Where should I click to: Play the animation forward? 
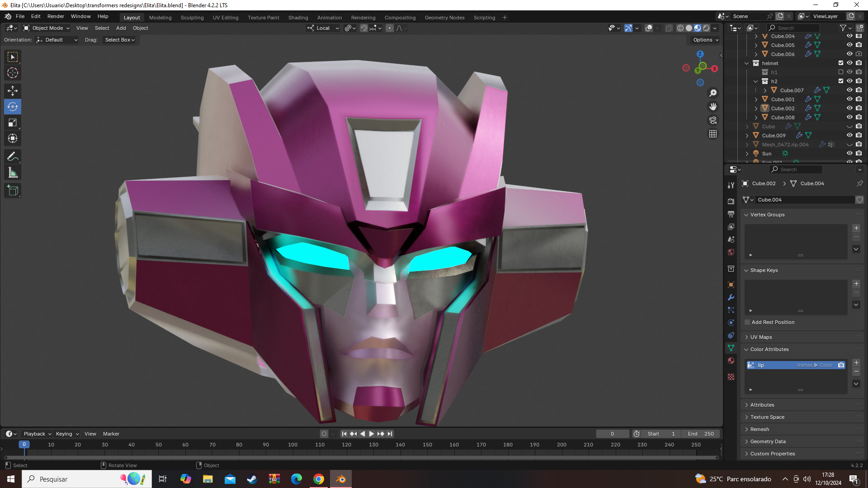[x=372, y=434]
